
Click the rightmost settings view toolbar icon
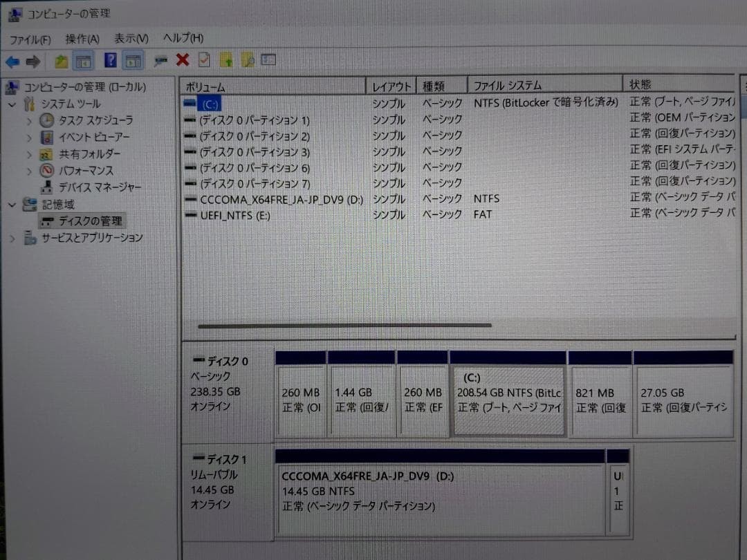pyautogui.click(x=268, y=59)
